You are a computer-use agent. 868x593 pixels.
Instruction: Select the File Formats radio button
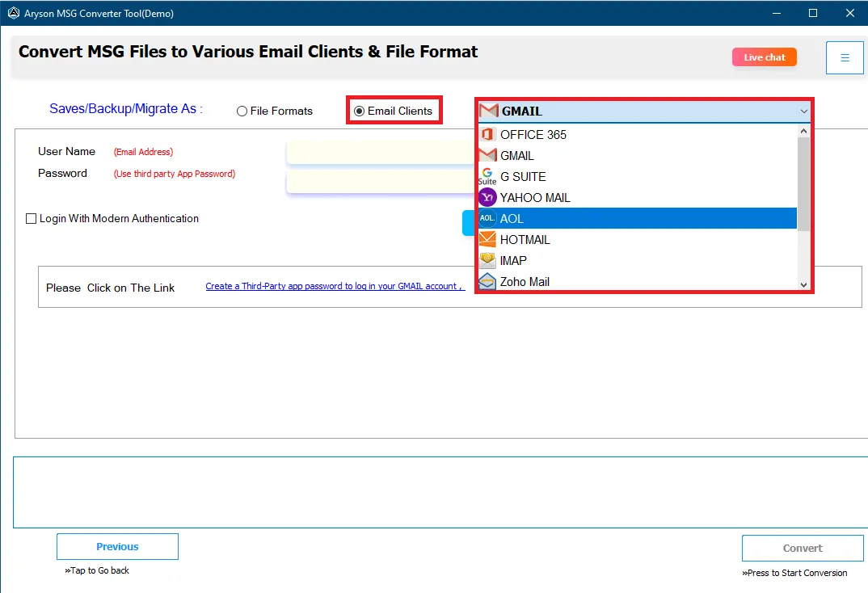242,111
